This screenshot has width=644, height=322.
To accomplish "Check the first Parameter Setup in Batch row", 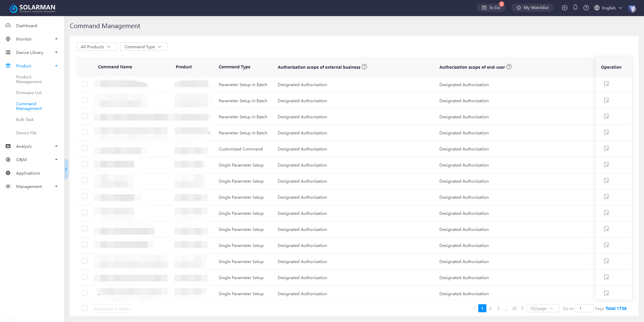I will 85,84.
